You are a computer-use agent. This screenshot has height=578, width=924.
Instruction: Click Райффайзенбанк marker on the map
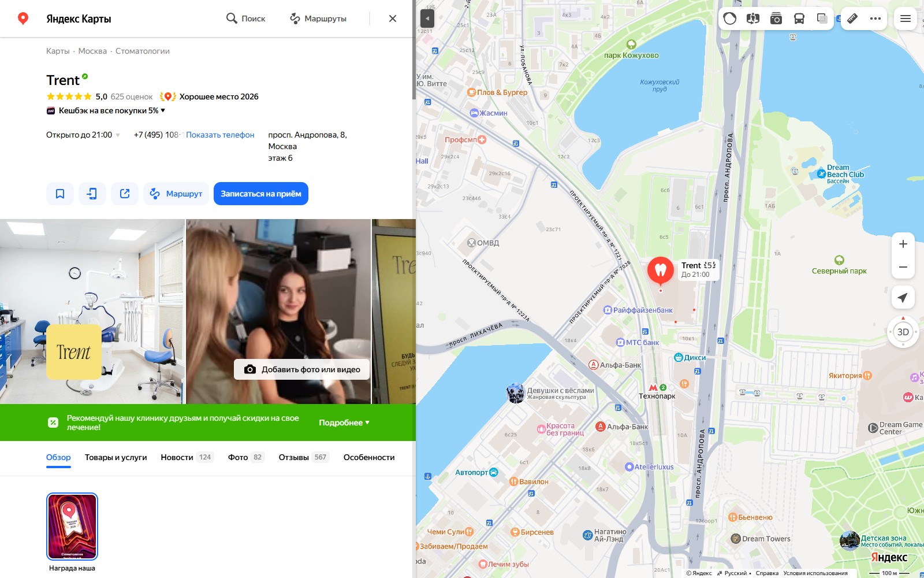(x=638, y=310)
